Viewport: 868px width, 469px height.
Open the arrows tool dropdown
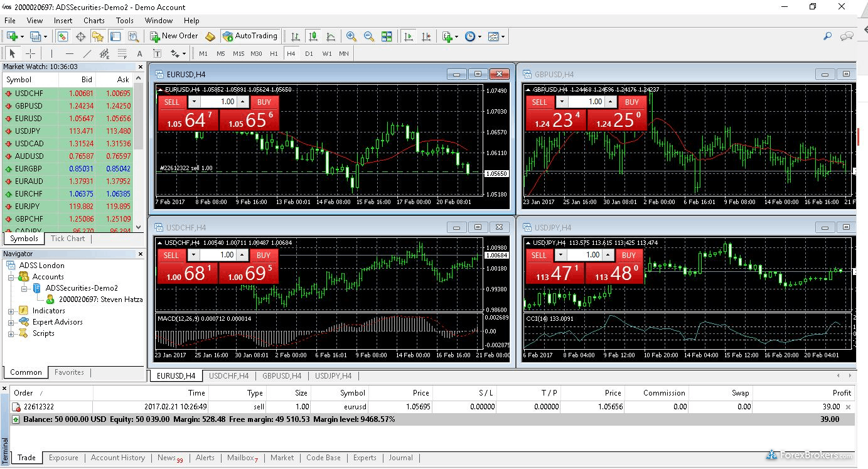[x=185, y=53]
